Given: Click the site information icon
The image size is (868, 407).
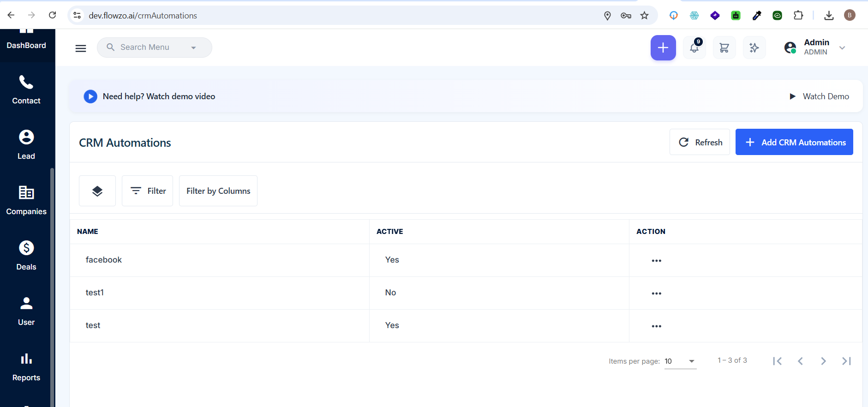Looking at the screenshot, I should pos(77,15).
